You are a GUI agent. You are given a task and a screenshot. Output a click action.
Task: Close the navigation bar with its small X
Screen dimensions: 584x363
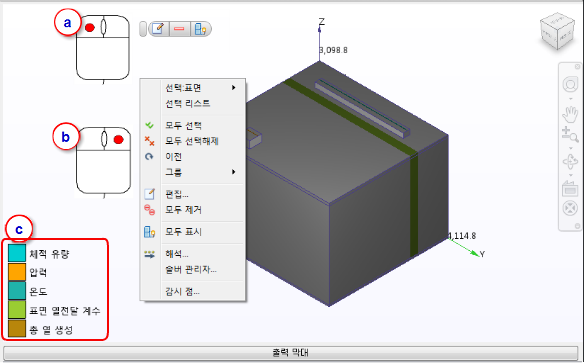[577, 67]
